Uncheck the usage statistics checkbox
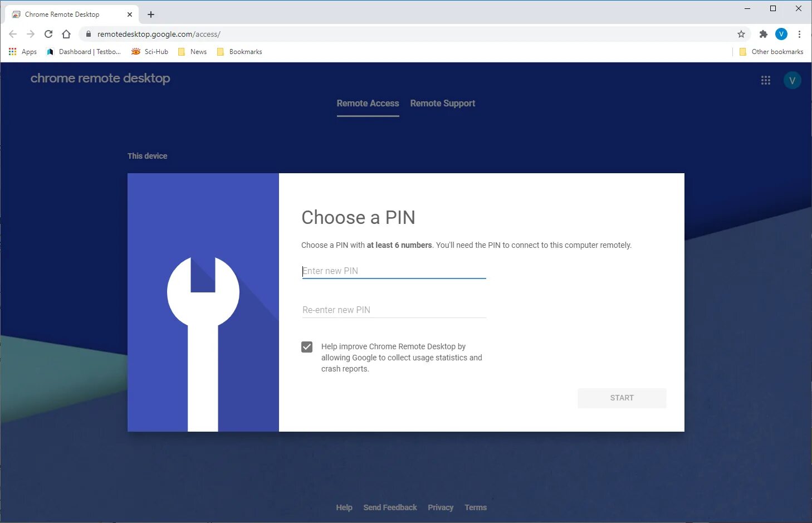Image resolution: width=812 pixels, height=523 pixels. (x=307, y=347)
